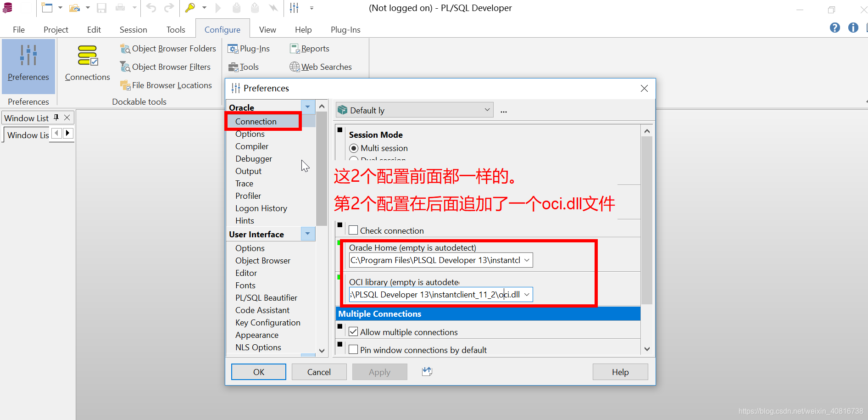
Task: Open Reports configuration
Action: (x=310, y=49)
